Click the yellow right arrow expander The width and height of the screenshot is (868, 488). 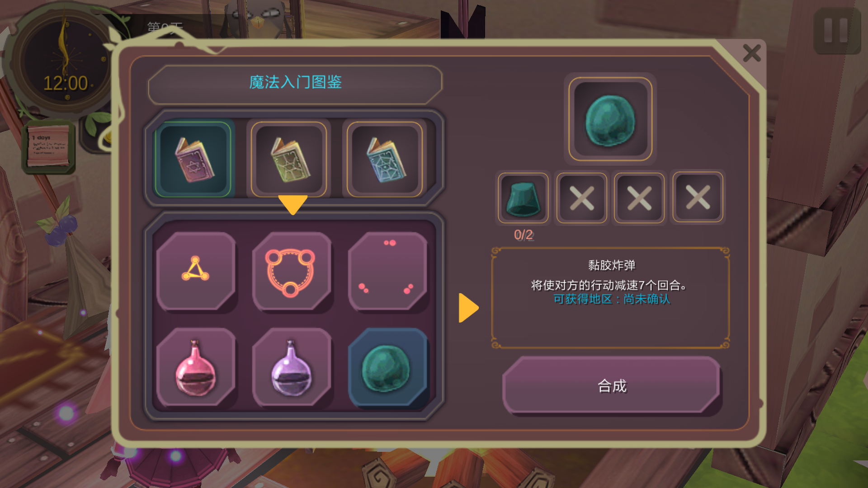click(468, 308)
